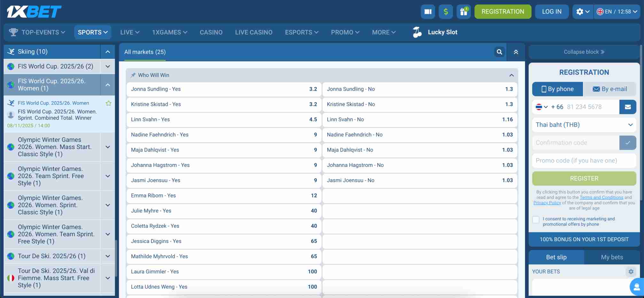Click the Log In button
Viewport: 644px width, 298px height.
552,12
